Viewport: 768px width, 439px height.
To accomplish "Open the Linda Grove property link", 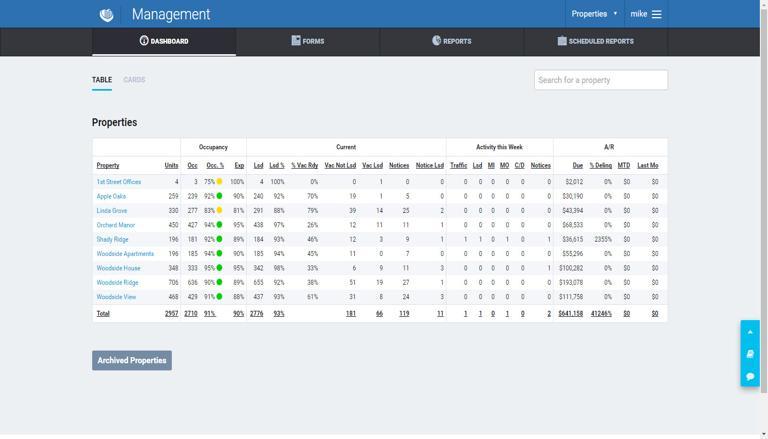I will click(112, 211).
